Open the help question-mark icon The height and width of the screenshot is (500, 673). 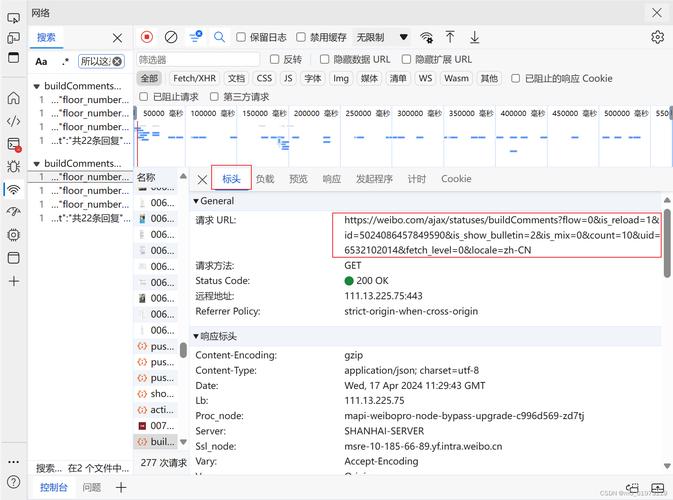pos(13,482)
